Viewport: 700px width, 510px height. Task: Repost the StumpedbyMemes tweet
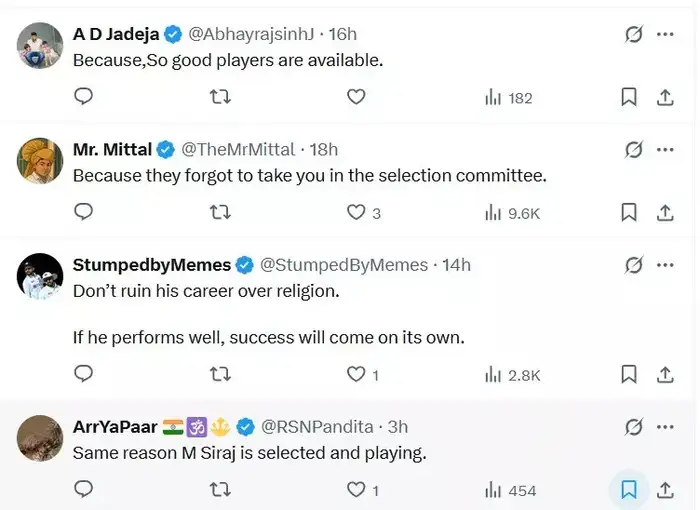click(221, 375)
